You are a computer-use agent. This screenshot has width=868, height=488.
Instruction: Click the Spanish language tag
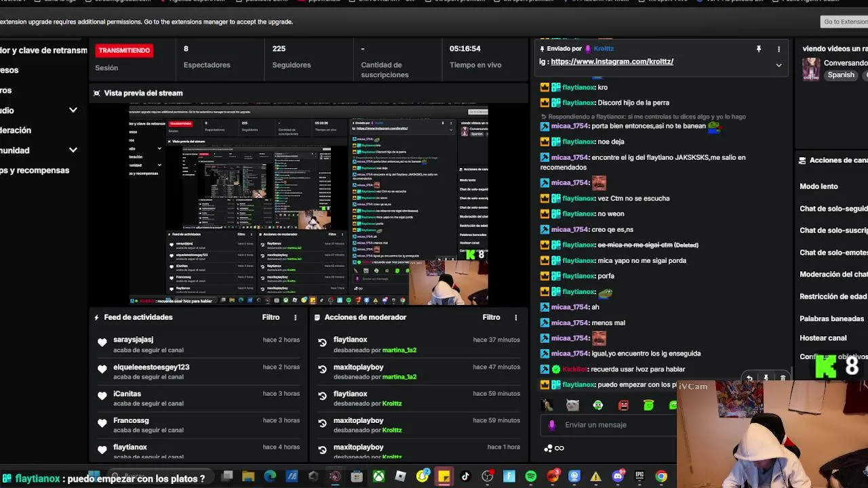[x=841, y=75]
